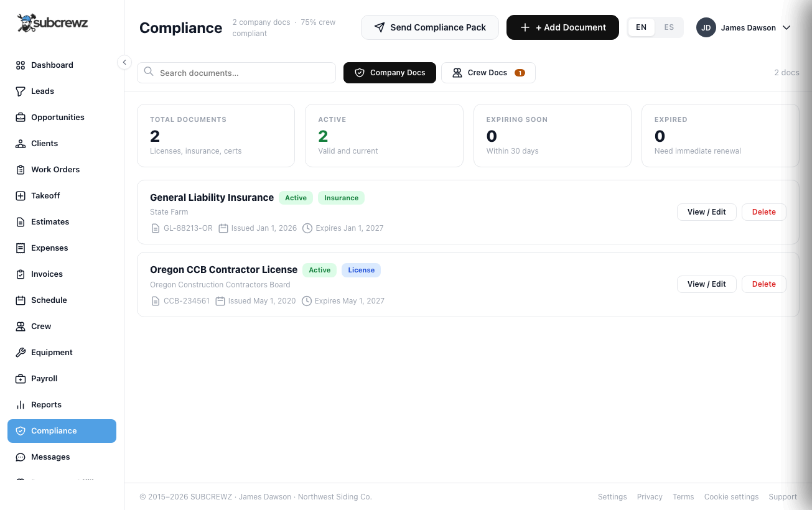Collapse the sidebar with chevron button
The image size is (812, 510).
(x=124, y=62)
